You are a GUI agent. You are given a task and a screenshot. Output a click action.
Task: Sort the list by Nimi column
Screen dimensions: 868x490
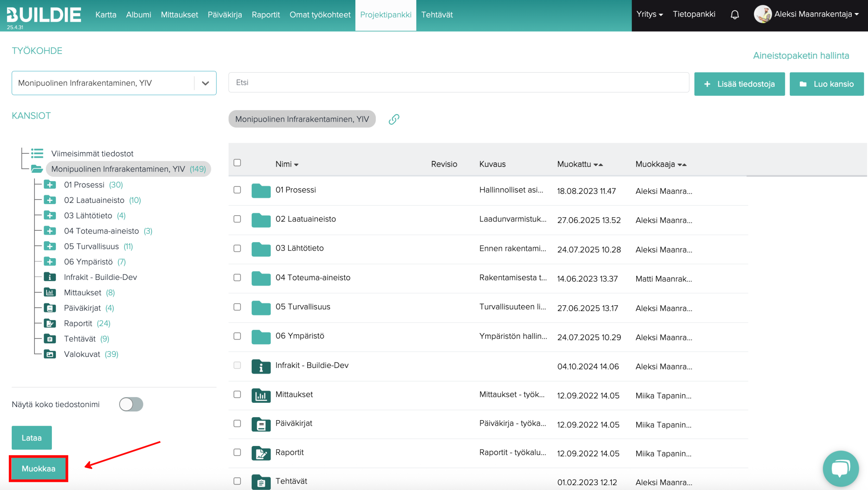click(x=287, y=164)
